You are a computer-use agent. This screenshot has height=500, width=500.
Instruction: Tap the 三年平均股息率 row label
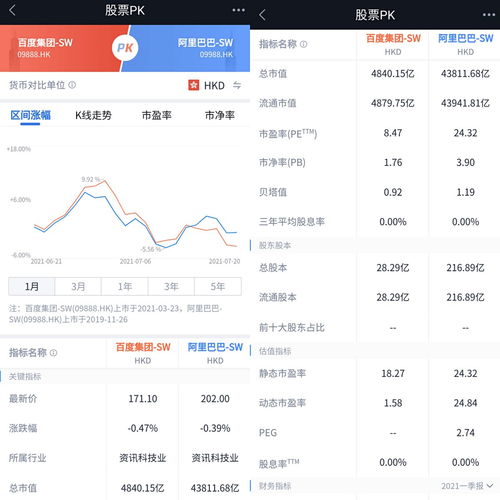pyautogui.click(x=292, y=222)
